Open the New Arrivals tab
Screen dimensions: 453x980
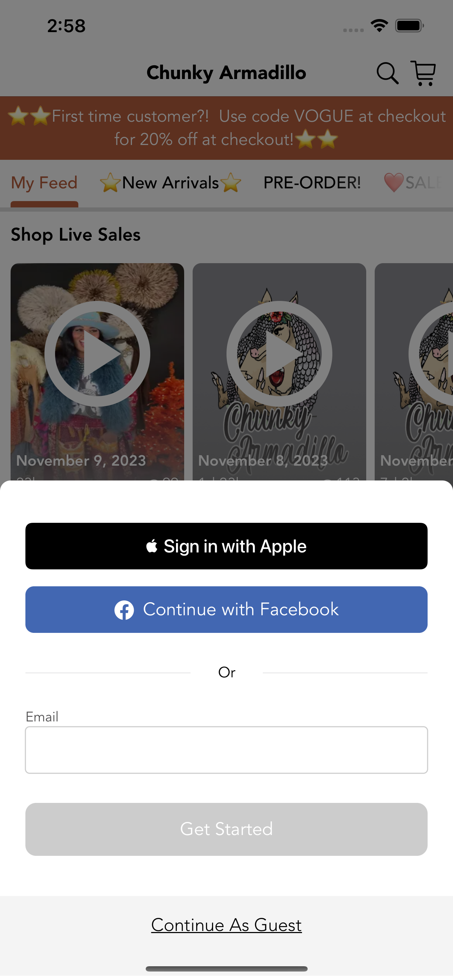pyautogui.click(x=170, y=183)
